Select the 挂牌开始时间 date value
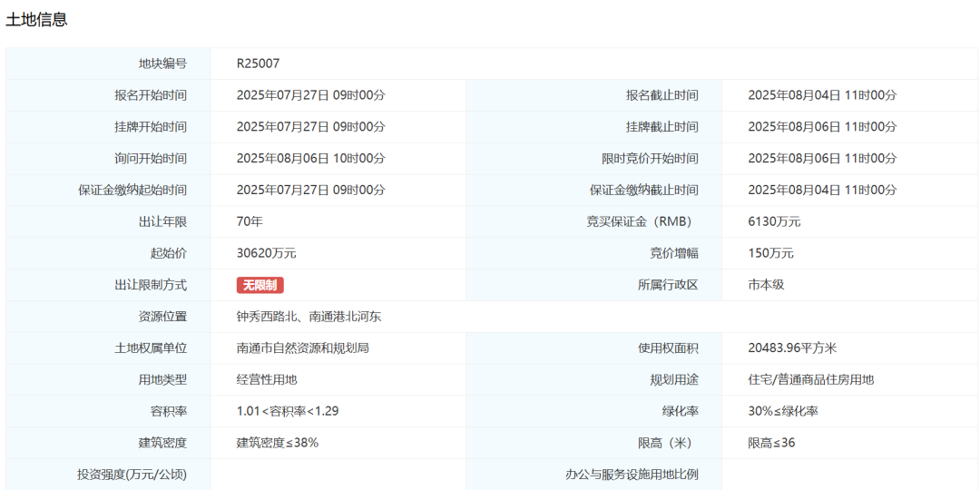Image resolution: width=980 pixels, height=490 pixels. (x=310, y=127)
